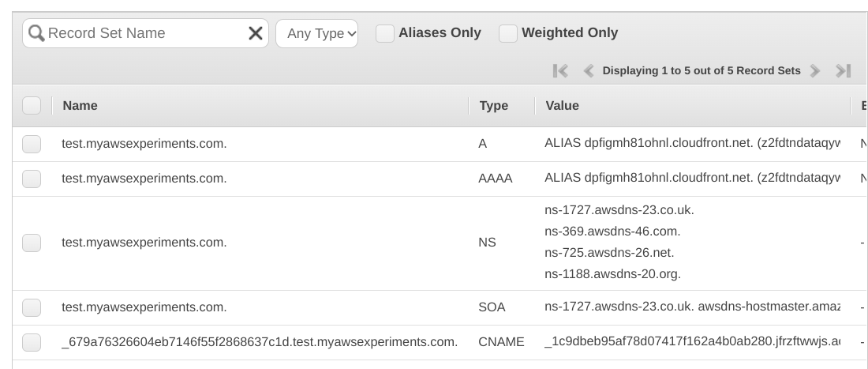Screen dimensions: 868x369
Task: Go to next page of record sets
Action: click(815, 71)
